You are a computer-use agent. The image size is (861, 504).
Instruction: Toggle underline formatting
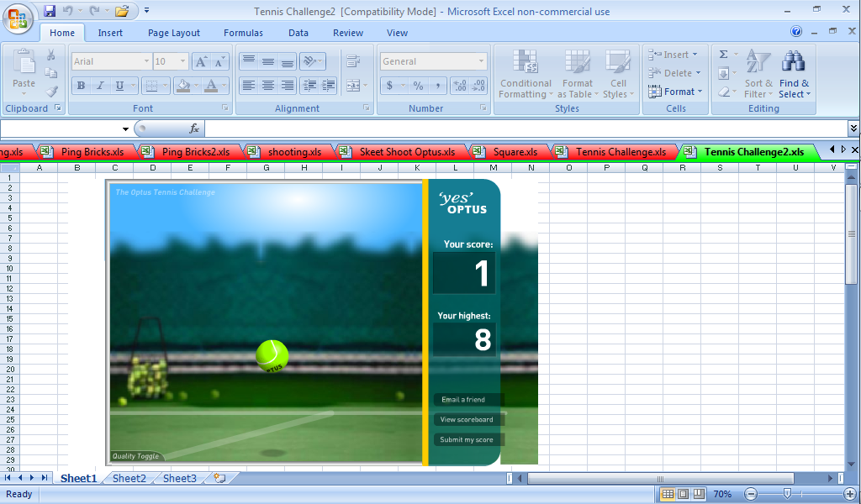pyautogui.click(x=119, y=86)
